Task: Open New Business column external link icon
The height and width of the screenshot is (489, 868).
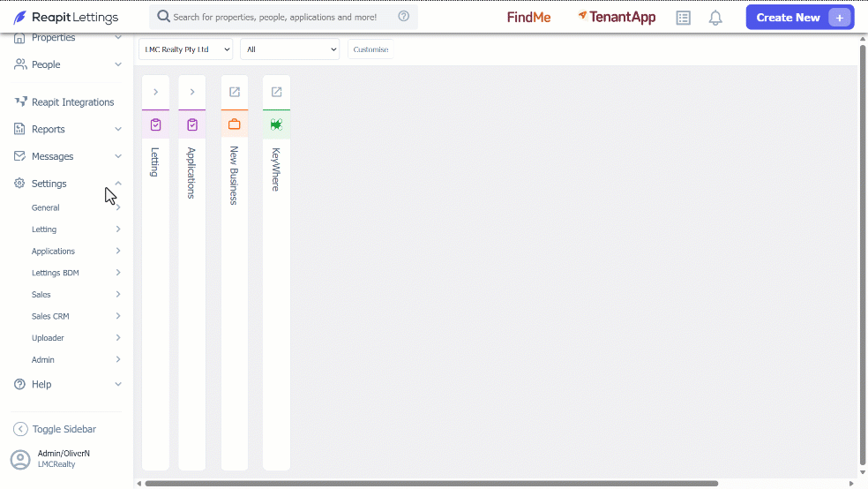Action: [234, 92]
